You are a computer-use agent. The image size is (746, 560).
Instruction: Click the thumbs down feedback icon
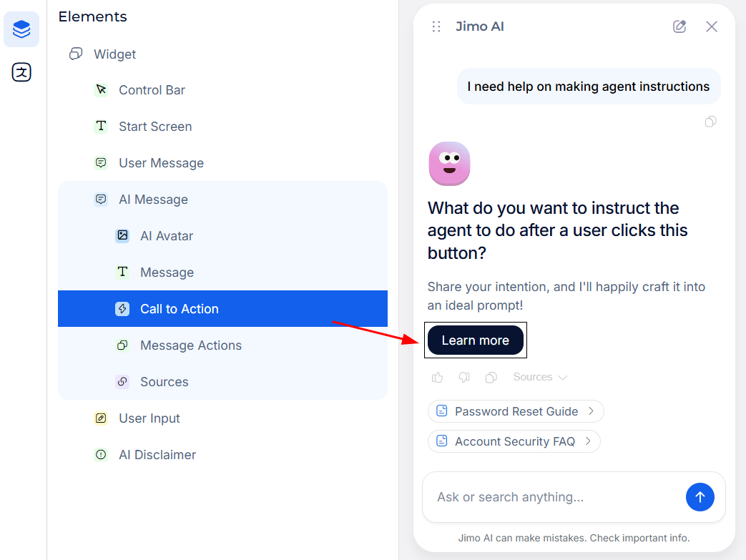click(x=464, y=377)
